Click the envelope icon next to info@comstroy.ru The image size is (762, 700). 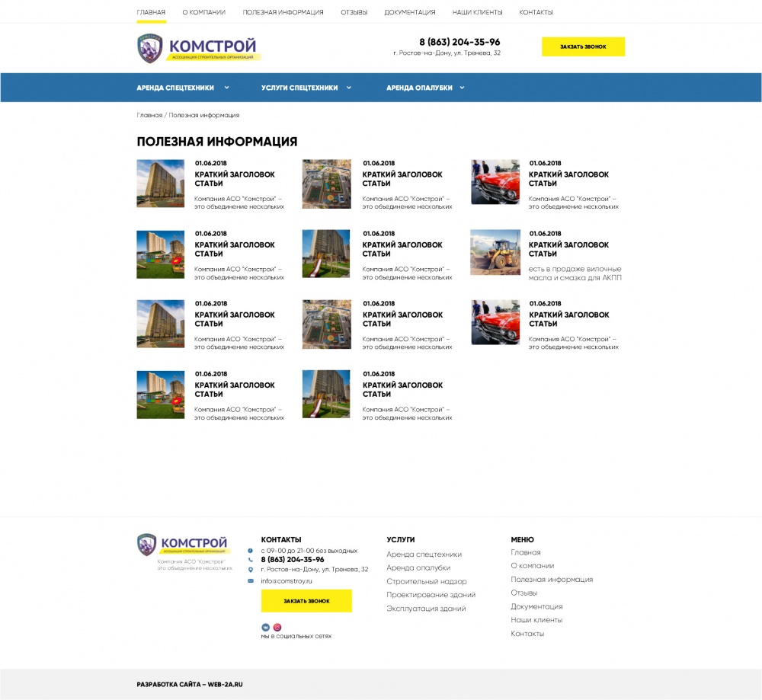[251, 580]
